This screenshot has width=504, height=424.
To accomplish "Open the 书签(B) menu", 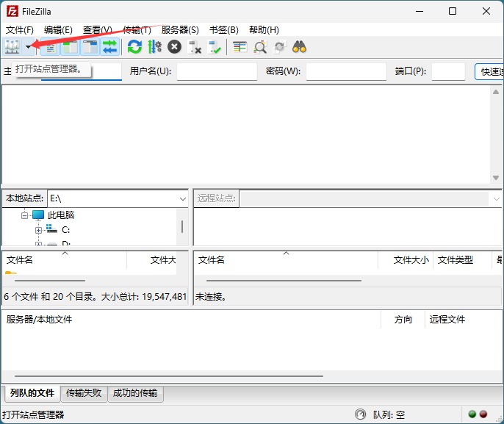I will coord(223,30).
